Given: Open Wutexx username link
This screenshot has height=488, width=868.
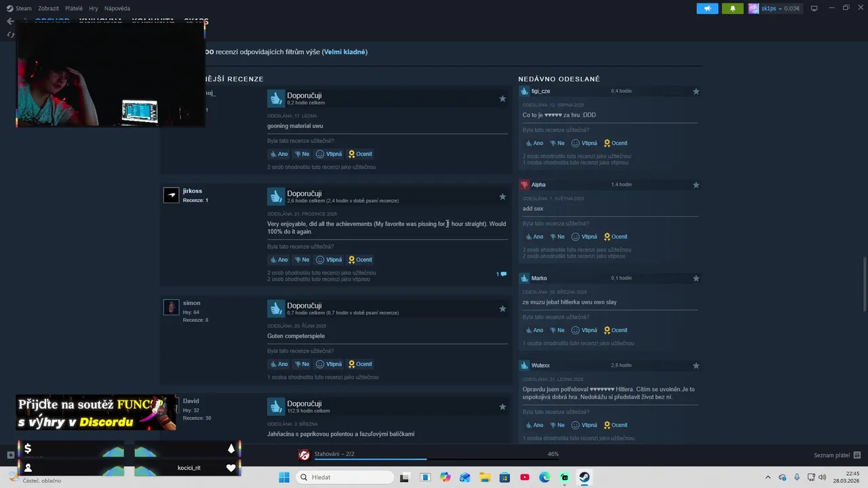Looking at the screenshot, I should tap(540, 365).
